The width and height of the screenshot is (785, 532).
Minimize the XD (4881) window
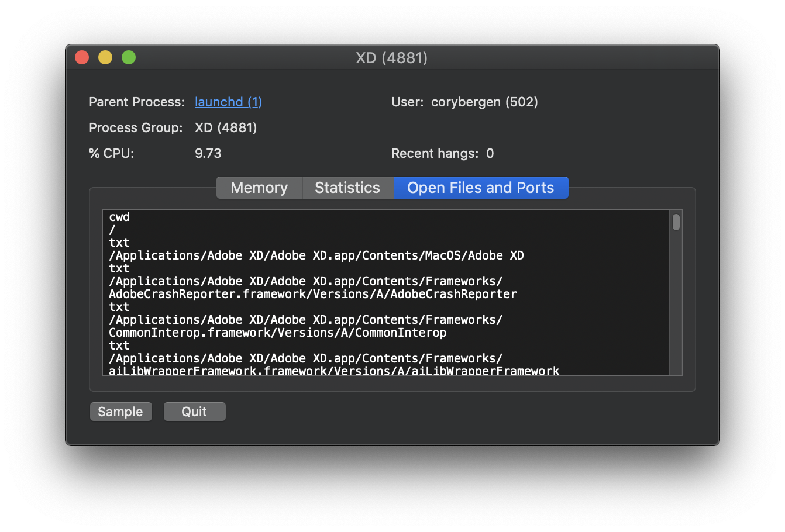pos(105,57)
